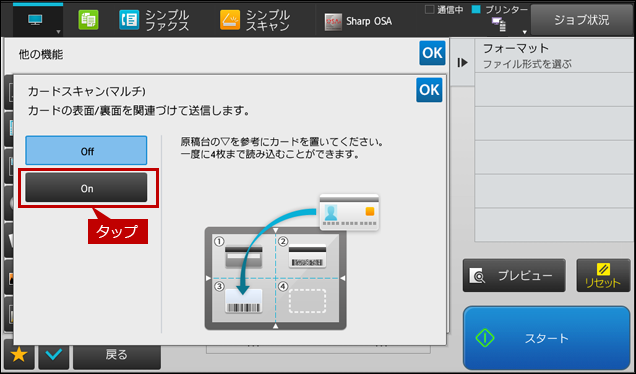The image size is (636, 374).
Task: Switch to シンプルファクス mode
Action: pyautogui.click(x=154, y=20)
